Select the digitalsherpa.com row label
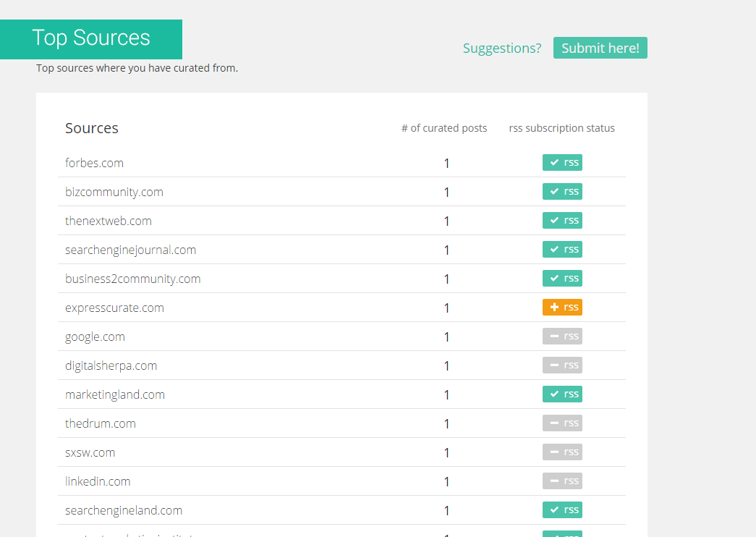The image size is (756, 537). 111,365
